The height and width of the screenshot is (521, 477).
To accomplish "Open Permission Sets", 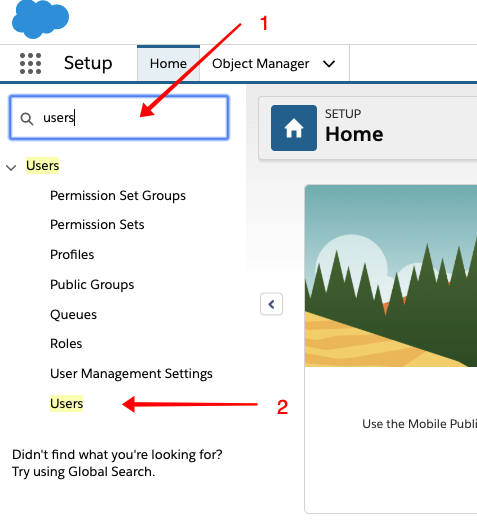I will 97,225.
